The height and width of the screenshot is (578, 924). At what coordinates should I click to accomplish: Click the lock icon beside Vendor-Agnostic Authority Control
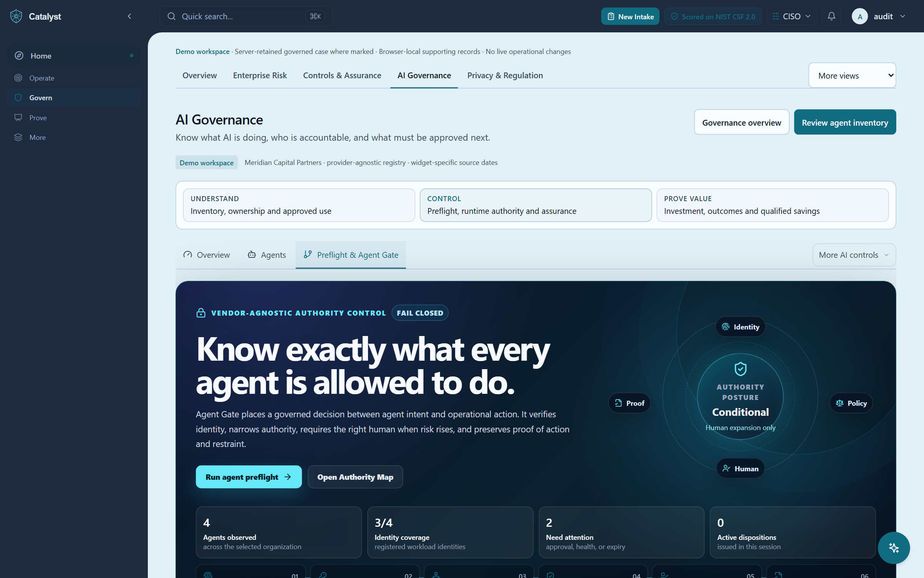[201, 313]
